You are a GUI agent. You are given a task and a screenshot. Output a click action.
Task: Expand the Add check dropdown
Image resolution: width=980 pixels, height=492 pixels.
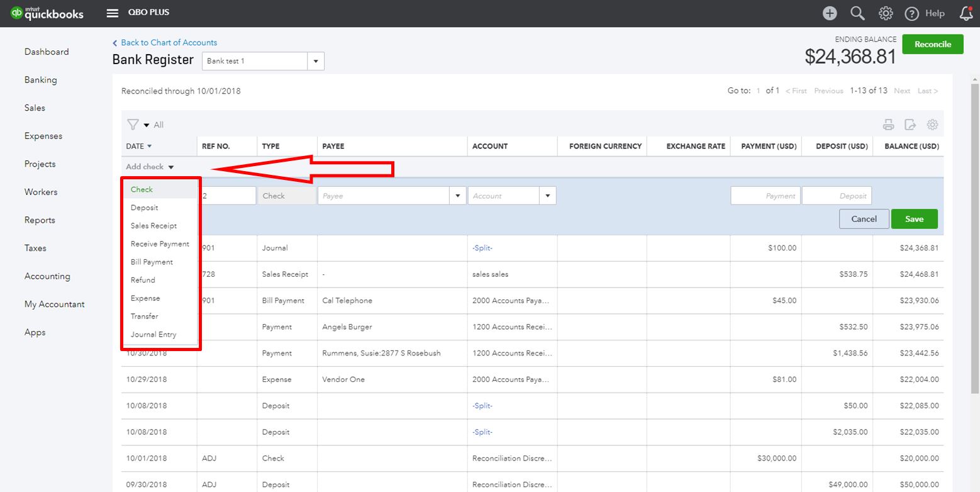click(x=150, y=167)
